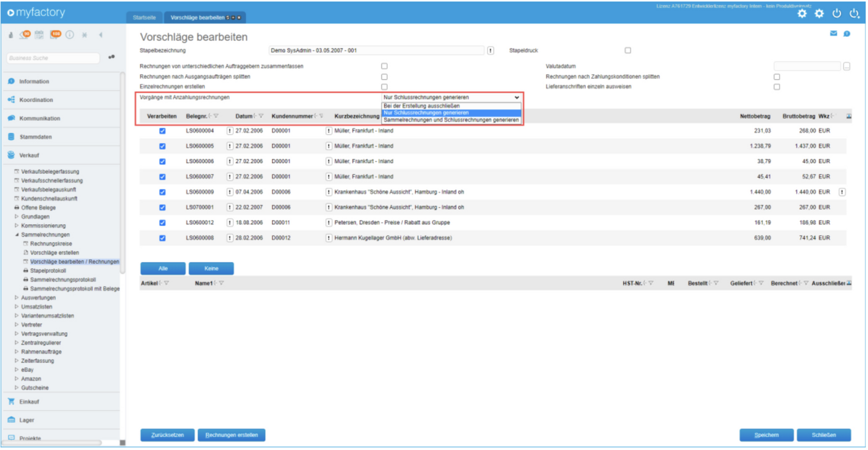This screenshot has width=868, height=450.
Task: Click the column settings icon right of Wkz
Action: click(849, 116)
